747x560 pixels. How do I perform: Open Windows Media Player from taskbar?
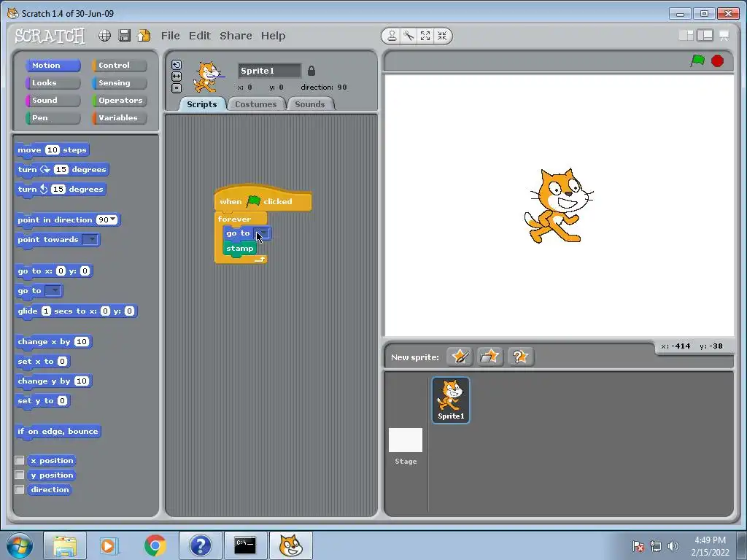pos(109,545)
